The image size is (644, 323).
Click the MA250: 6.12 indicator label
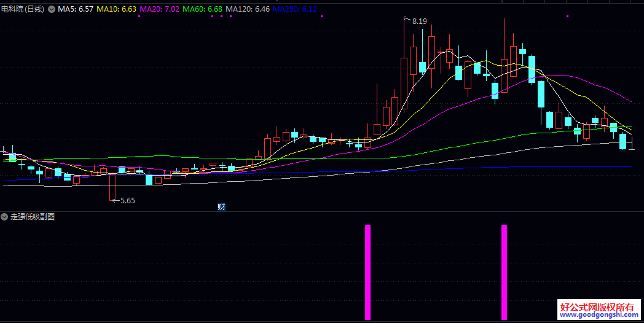click(295, 9)
